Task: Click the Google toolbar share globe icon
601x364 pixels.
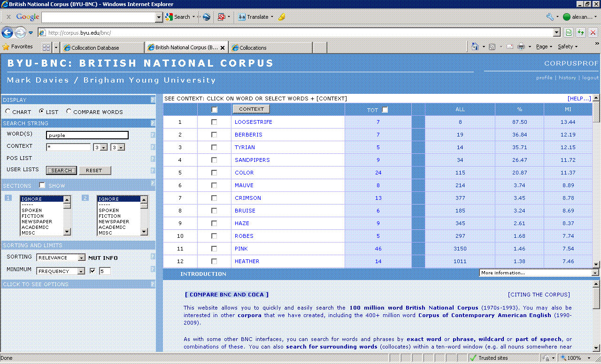Action: click(206, 17)
